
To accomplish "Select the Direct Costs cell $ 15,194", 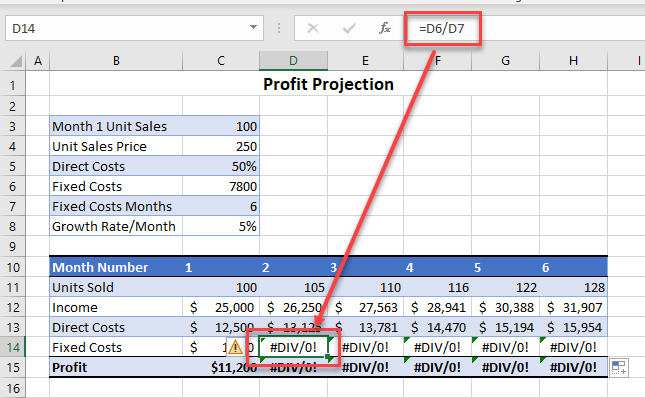I will (x=506, y=327).
